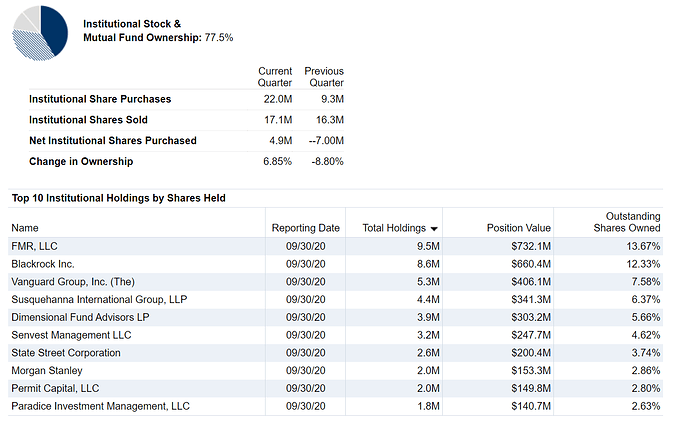Click --7.00M previous net shares value
The image size is (690, 434).
[x=326, y=140]
